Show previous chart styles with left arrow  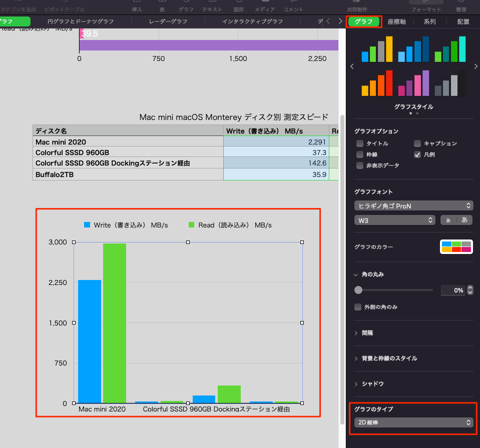352,66
